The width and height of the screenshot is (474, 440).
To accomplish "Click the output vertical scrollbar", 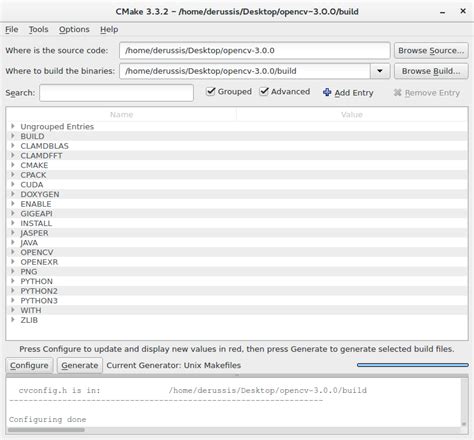I will (464, 402).
